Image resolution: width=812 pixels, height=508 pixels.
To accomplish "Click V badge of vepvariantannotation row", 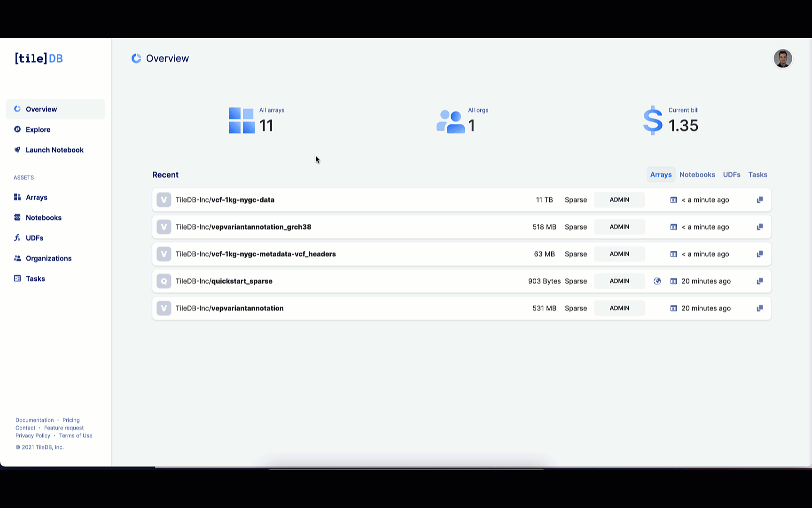I will tap(164, 308).
